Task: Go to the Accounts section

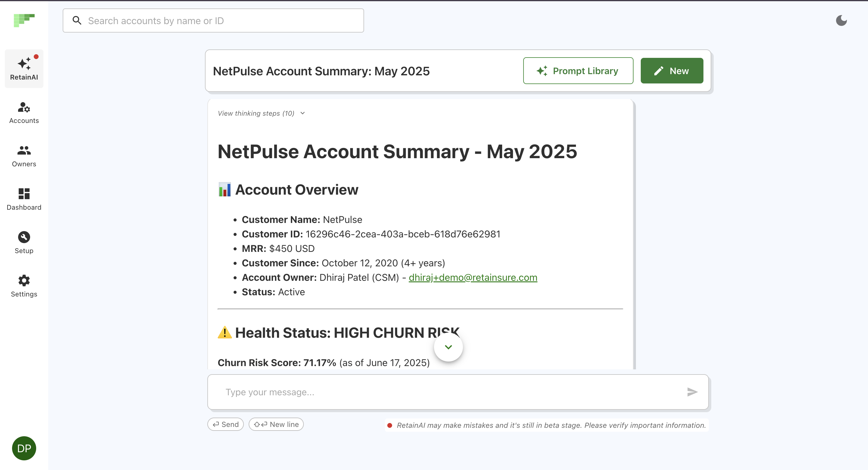Action: click(24, 113)
